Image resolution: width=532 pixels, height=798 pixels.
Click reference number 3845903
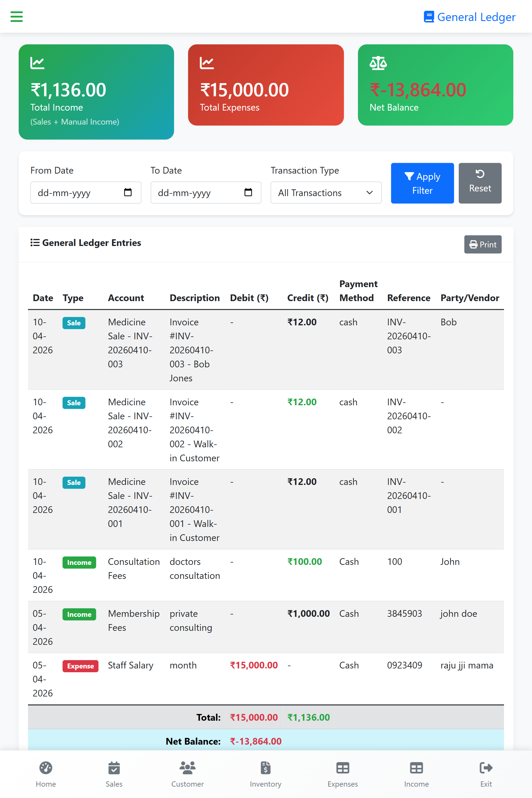pos(405,614)
